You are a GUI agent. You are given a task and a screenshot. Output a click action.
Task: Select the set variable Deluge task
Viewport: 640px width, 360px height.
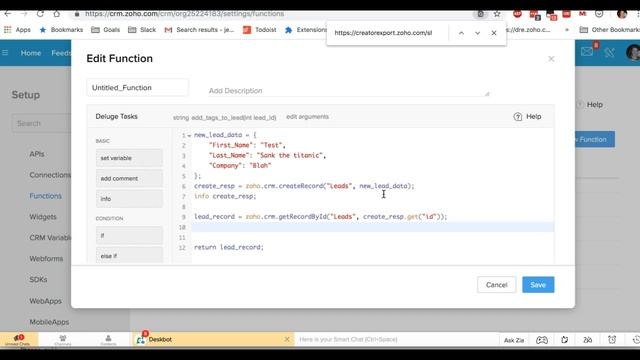tap(129, 158)
